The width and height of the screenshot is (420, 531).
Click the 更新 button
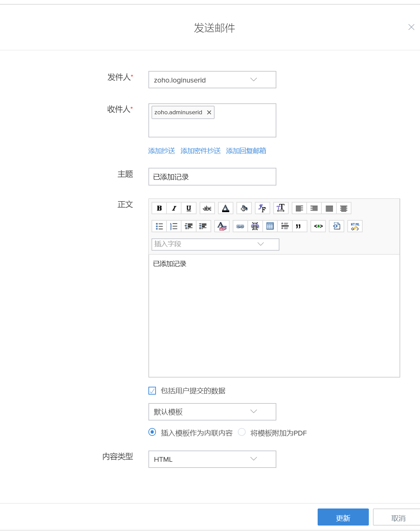click(x=343, y=518)
